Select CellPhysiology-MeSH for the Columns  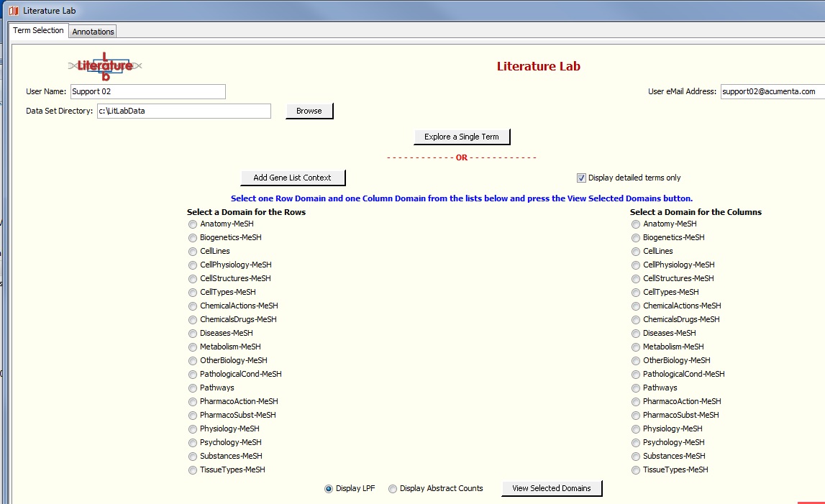click(x=636, y=265)
